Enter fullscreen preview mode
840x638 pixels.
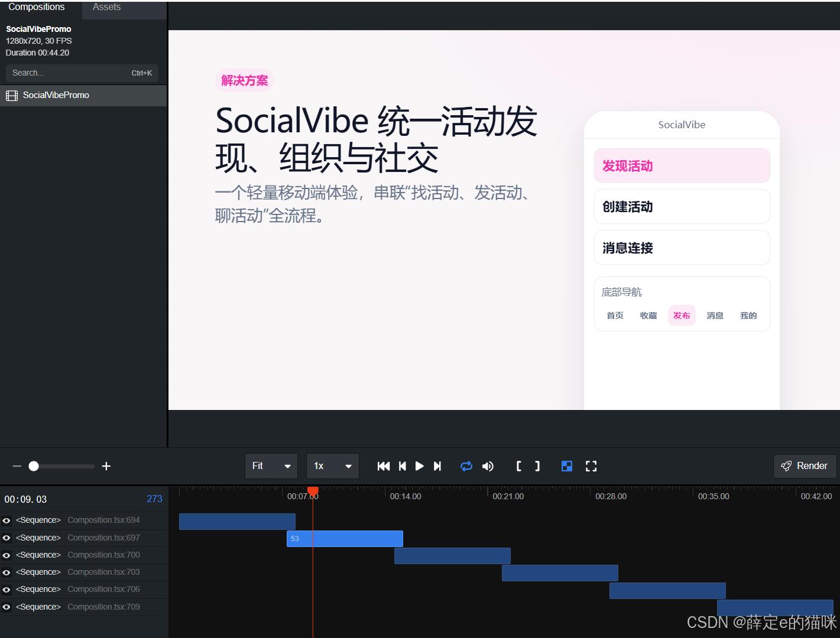coord(591,466)
